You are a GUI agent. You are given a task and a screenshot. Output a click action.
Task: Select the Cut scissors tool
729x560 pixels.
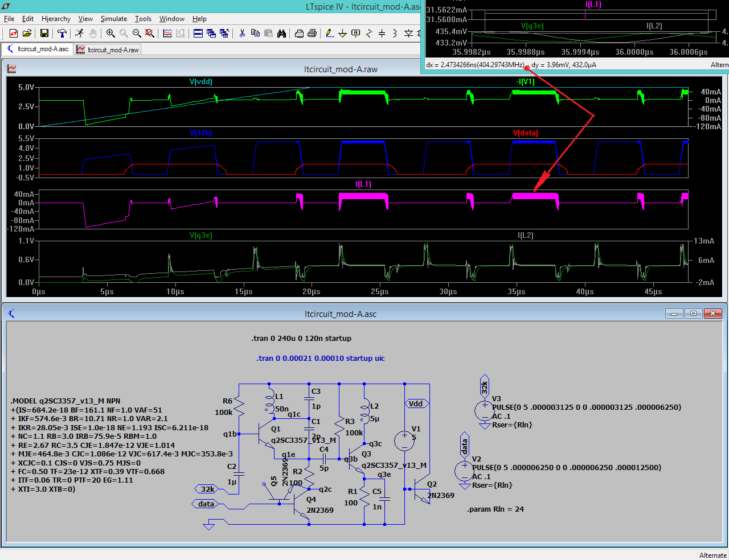242,34
